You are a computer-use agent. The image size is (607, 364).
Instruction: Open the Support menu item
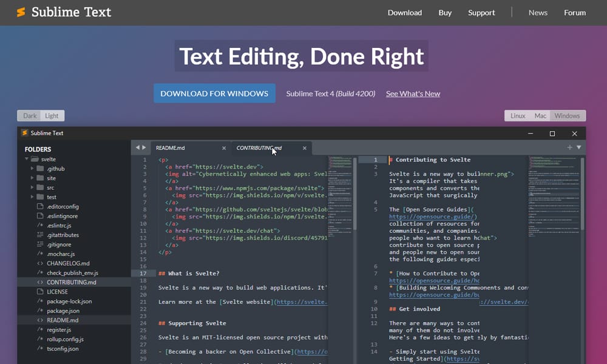coord(481,12)
